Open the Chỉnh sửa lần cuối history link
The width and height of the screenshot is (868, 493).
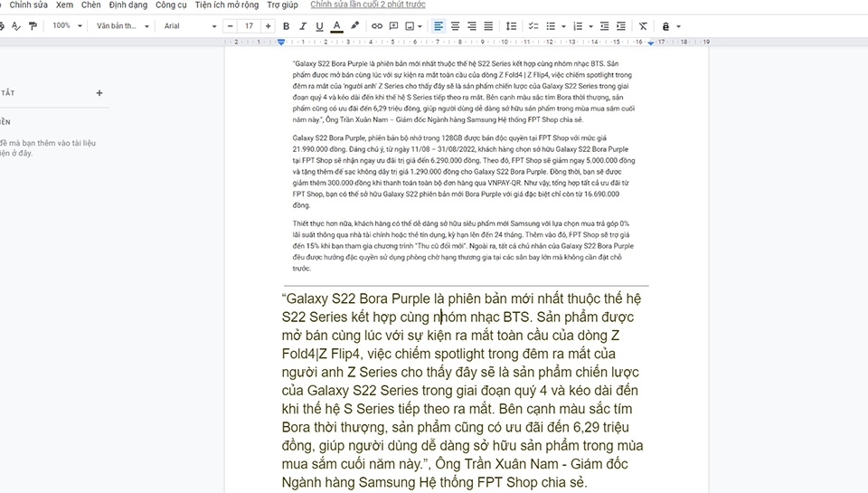coord(368,5)
